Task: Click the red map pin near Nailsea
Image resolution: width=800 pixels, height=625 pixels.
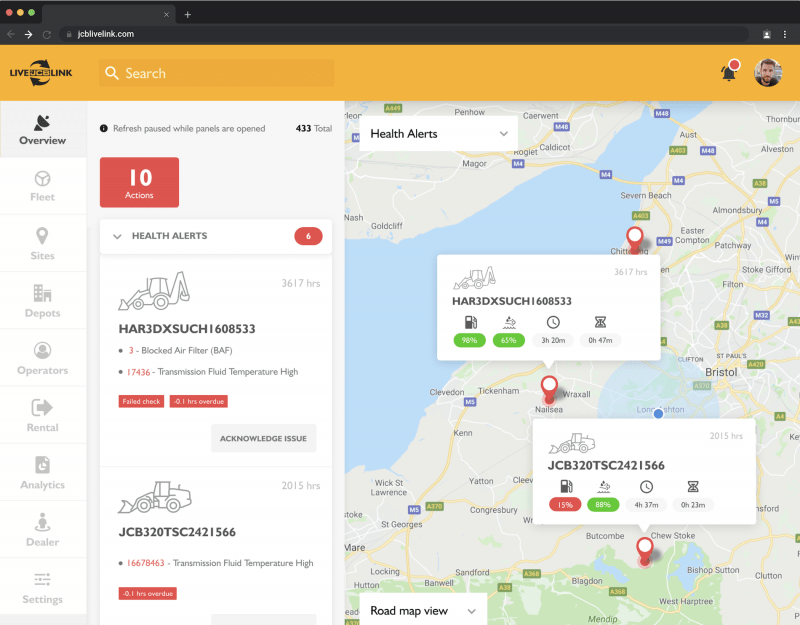Action: 548,387
